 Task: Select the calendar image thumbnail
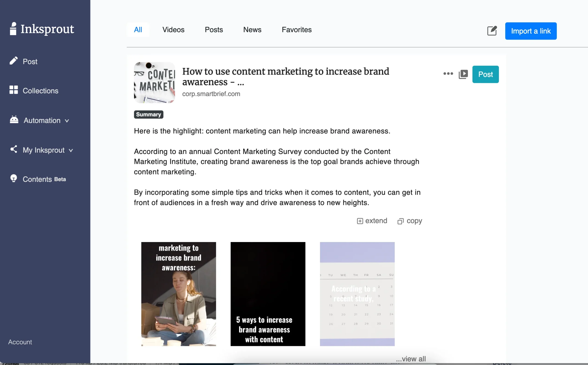click(357, 294)
